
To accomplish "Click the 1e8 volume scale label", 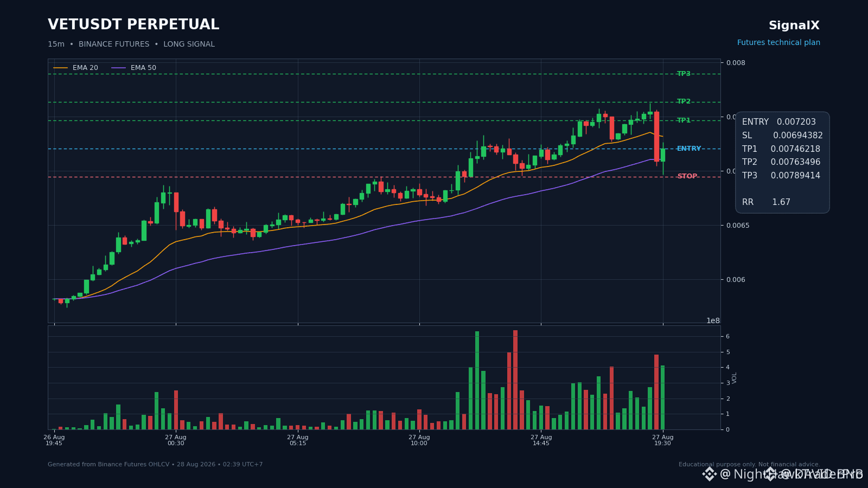I will [713, 320].
